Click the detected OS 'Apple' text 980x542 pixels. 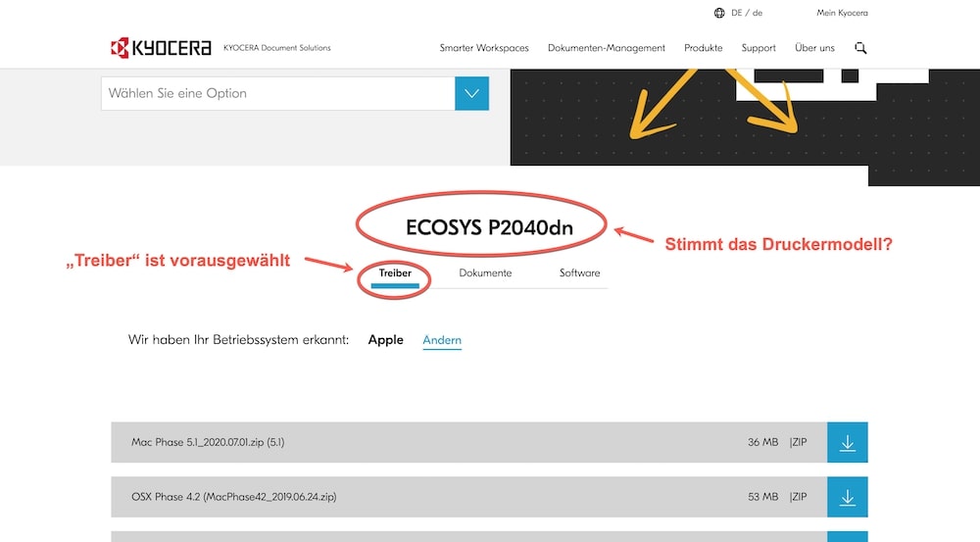(x=385, y=340)
